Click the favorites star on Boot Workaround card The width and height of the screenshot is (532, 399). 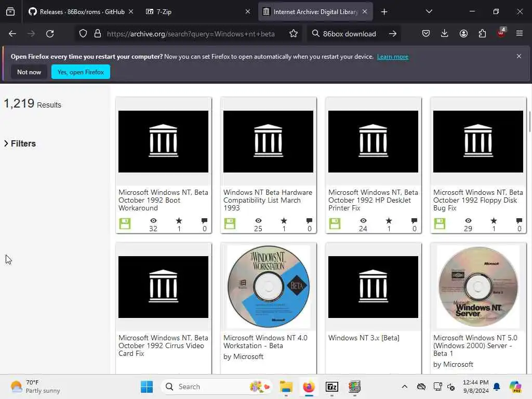click(179, 221)
